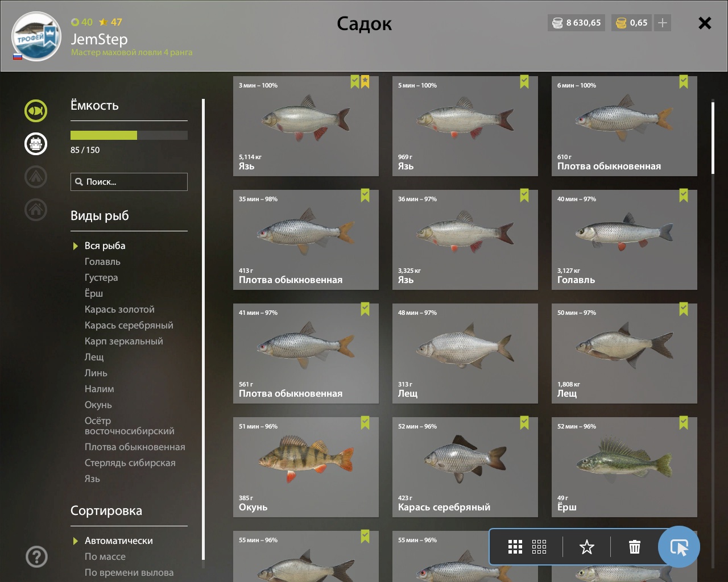Toggle star marker on 5,114 kg Язь
The height and width of the screenshot is (582, 728).
365,82
